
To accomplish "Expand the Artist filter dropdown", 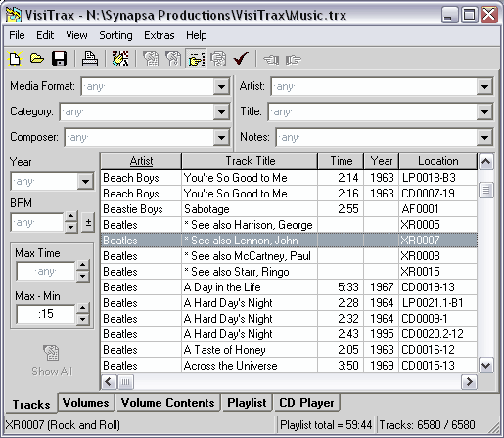I will [x=484, y=87].
